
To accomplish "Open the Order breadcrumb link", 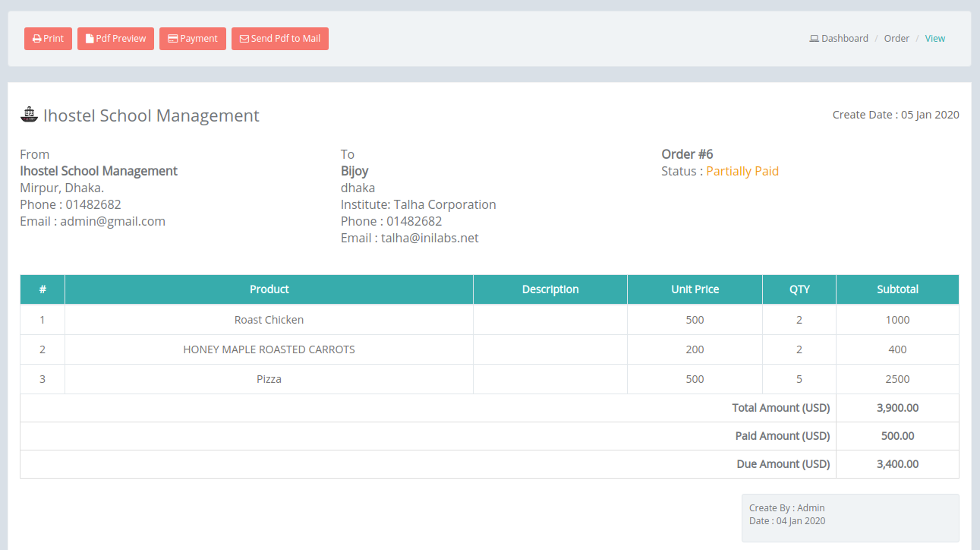I will [x=896, y=39].
